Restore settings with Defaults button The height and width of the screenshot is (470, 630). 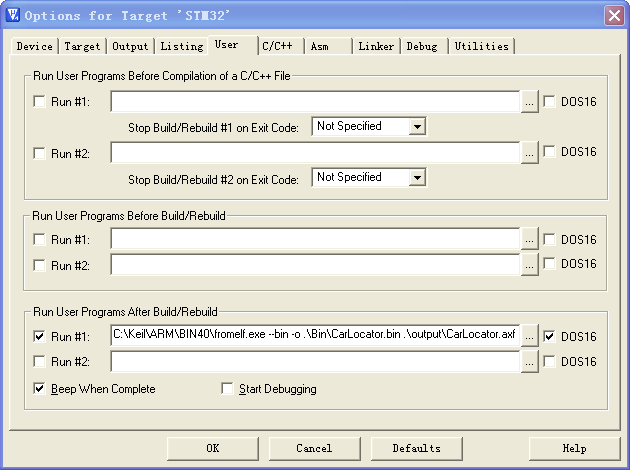tap(417, 448)
